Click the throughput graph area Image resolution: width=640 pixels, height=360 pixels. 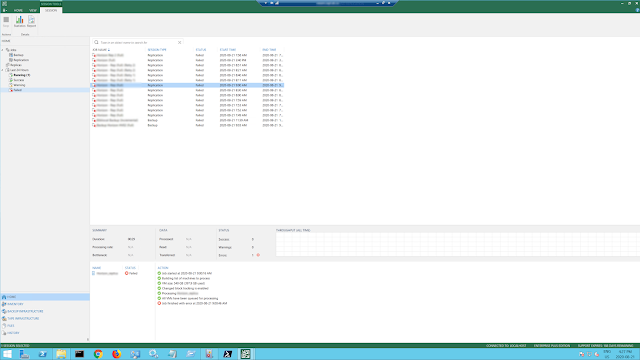point(458,244)
